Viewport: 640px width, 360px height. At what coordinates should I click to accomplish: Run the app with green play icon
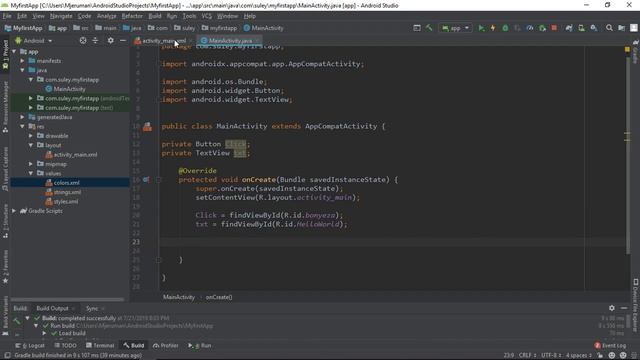[x=481, y=28]
